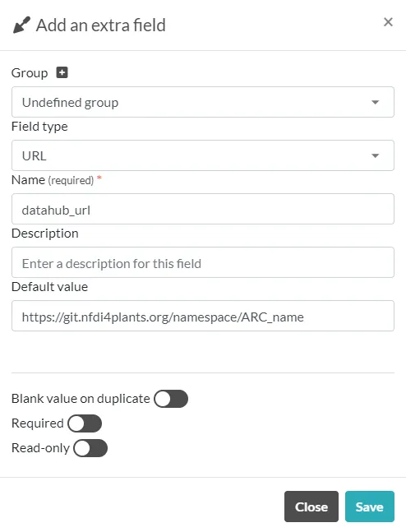The width and height of the screenshot is (406, 532).
Task: Click the Add an extra field title
Action: 101,25
